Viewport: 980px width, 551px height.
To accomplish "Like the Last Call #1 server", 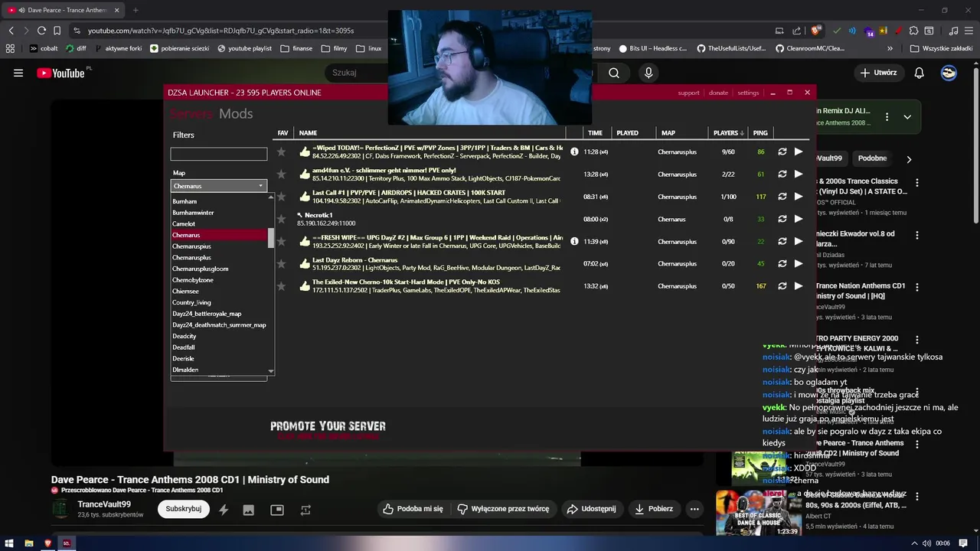I will 305,197.
